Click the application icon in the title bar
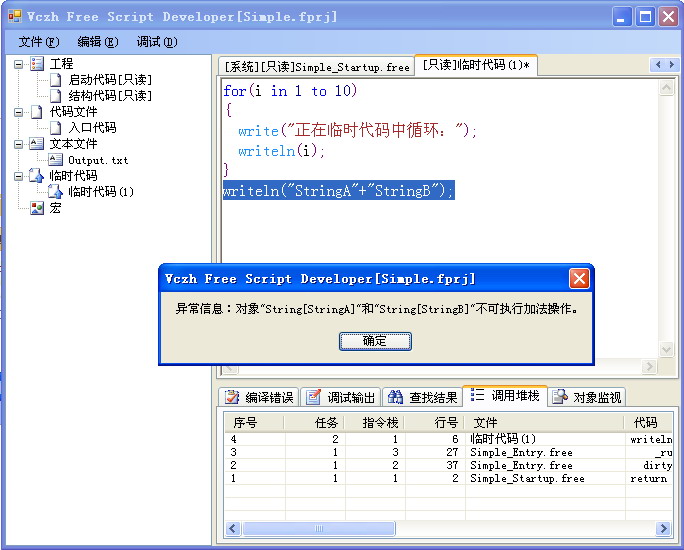The image size is (684, 550). coord(15,17)
